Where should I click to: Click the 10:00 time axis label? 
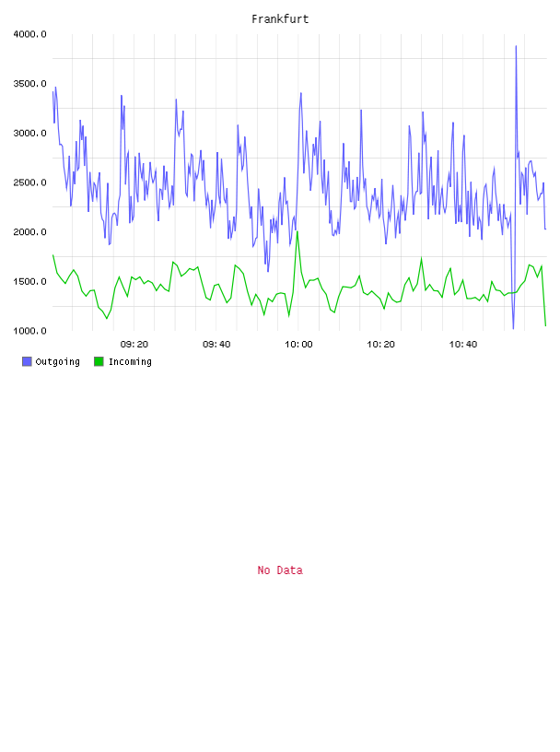coord(298,345)
